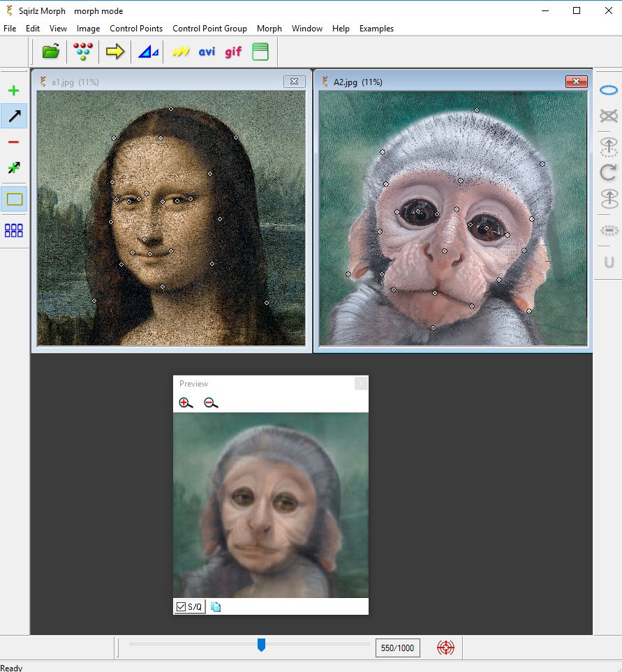Image resolution: width=622 pixels, height=672 pixels.
Task: Select the red minus delete point tool
Action: 14,142
